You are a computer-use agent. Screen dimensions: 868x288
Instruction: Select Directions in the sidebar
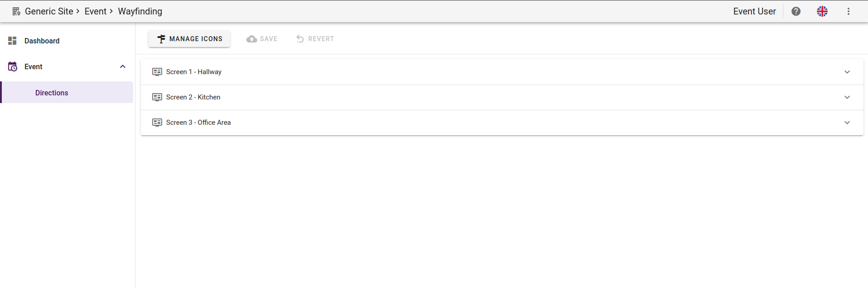52,92
